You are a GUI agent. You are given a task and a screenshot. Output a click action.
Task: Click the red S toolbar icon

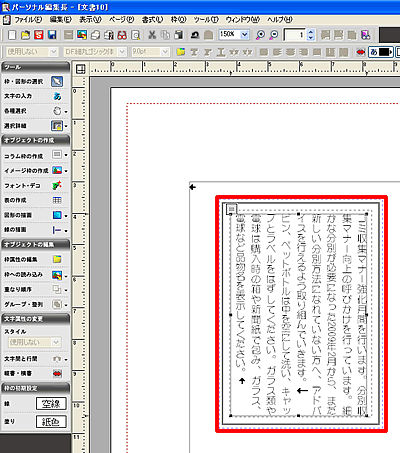click(x=39, y=35)
